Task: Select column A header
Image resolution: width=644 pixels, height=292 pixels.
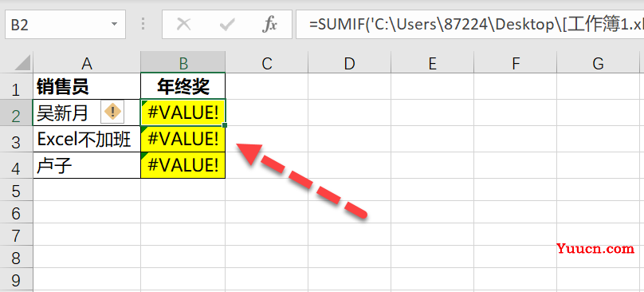Action: point(87,63)
